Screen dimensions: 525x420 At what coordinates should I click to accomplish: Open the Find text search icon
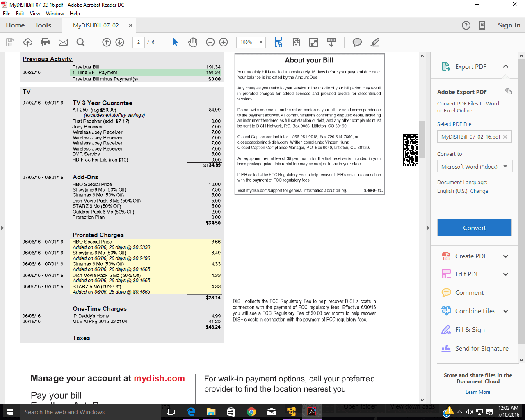click(x=81, y=42)
